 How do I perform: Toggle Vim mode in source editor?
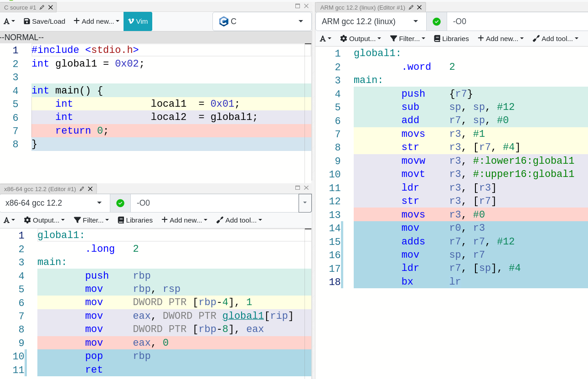coord(138,21)
